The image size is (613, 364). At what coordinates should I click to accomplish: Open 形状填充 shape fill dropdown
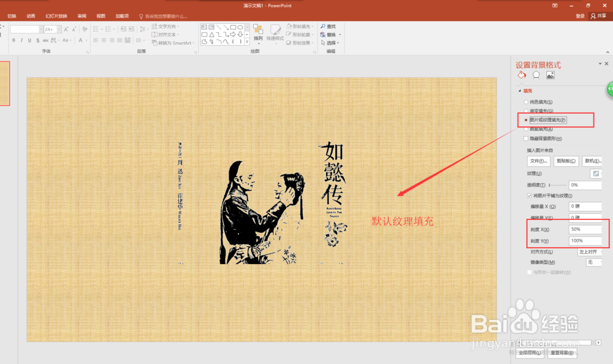click(300, 26)
